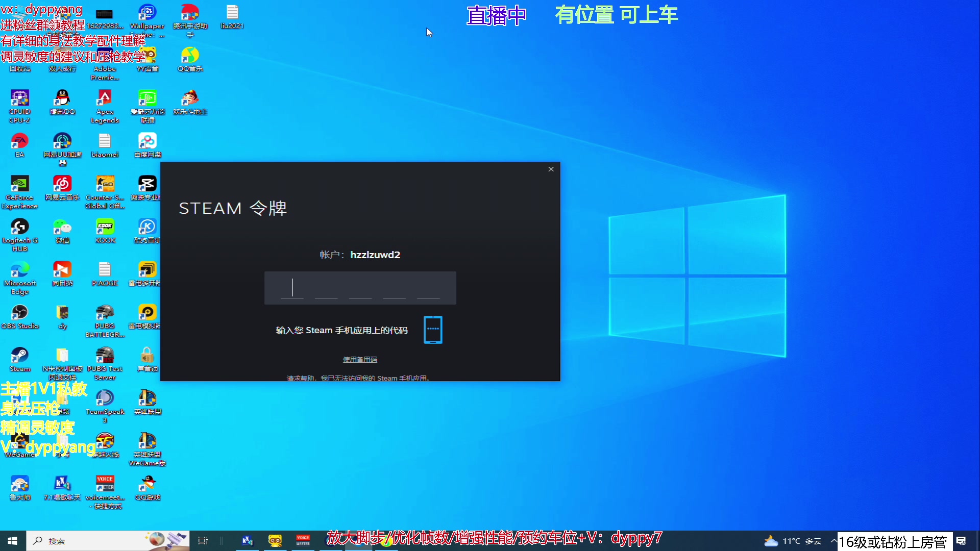Open the PIAOGE text file icon

tap(105, 273)
